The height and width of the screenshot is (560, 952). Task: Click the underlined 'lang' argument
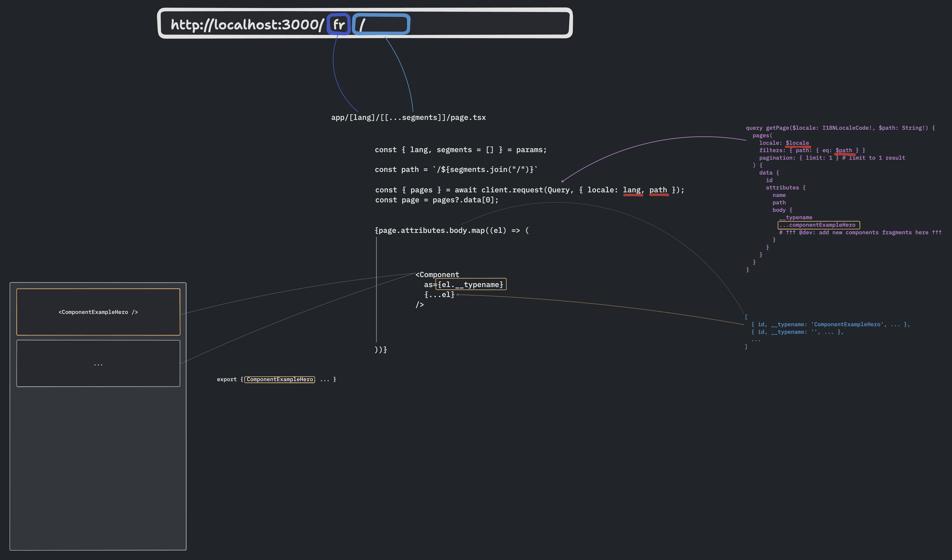[x=631, y=190]
